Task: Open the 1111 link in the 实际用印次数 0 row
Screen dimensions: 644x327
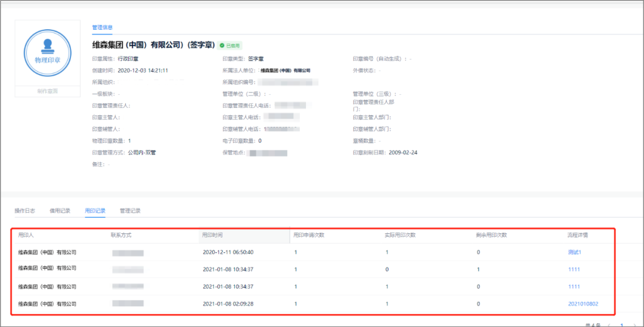Action: (x=574, y=270)
